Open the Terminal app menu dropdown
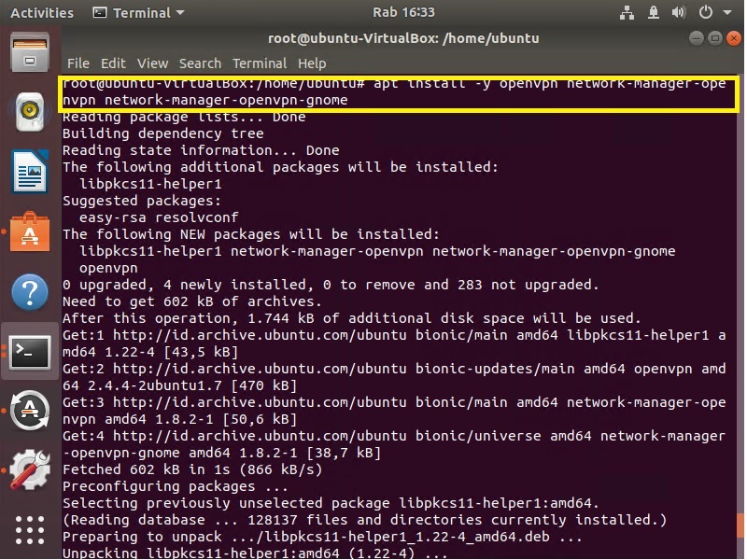 point(139,13)
